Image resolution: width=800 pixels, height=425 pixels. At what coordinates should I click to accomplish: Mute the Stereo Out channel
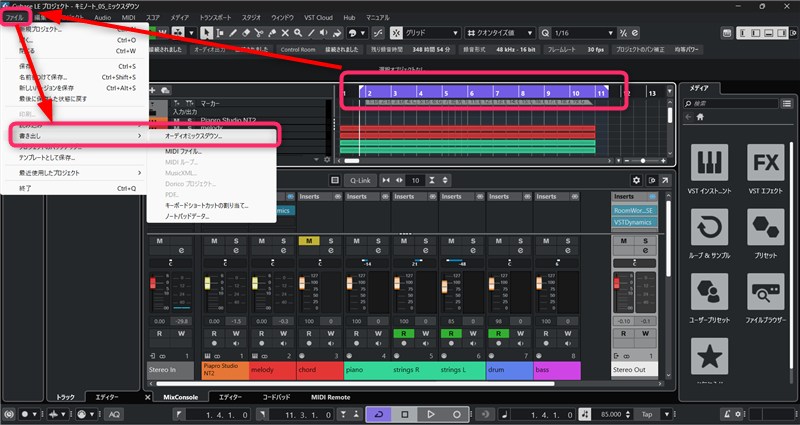coord(623,241)
